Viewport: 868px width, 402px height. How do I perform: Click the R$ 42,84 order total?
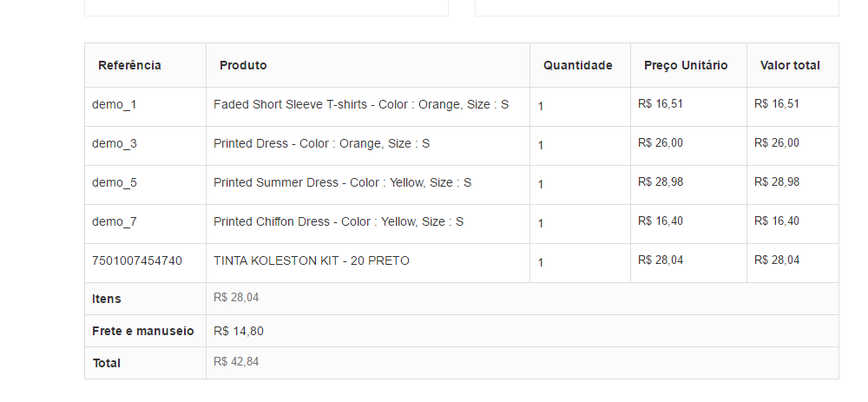pyautogui.click(x=236, y=362)
